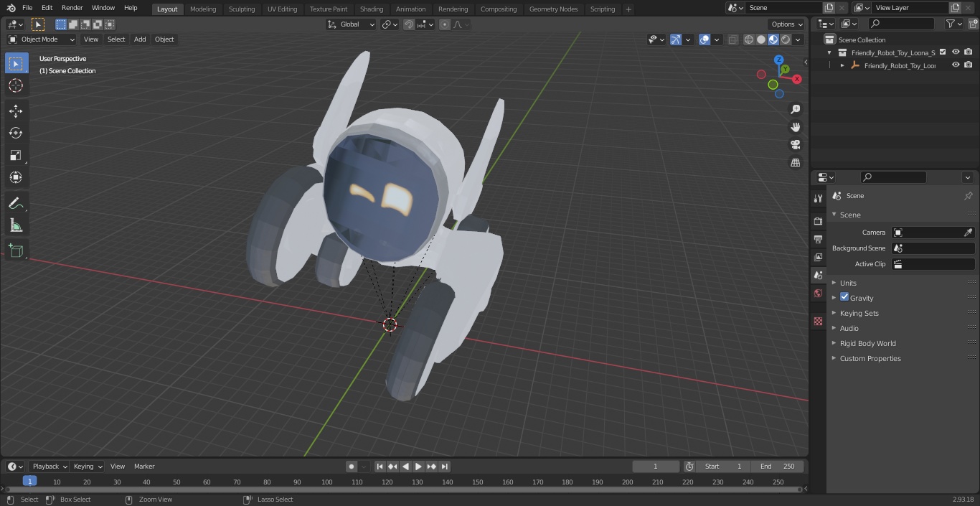Toggle proportional editing

445,24
